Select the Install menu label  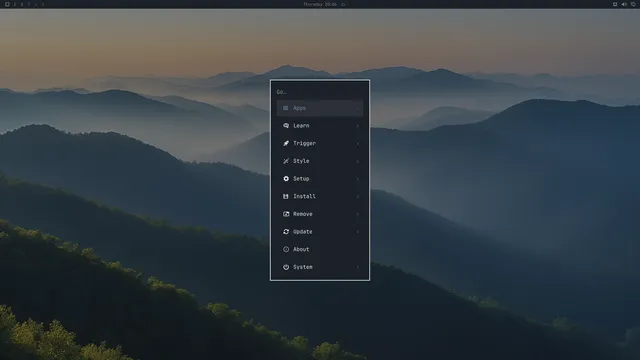click(x=304, y=196)
